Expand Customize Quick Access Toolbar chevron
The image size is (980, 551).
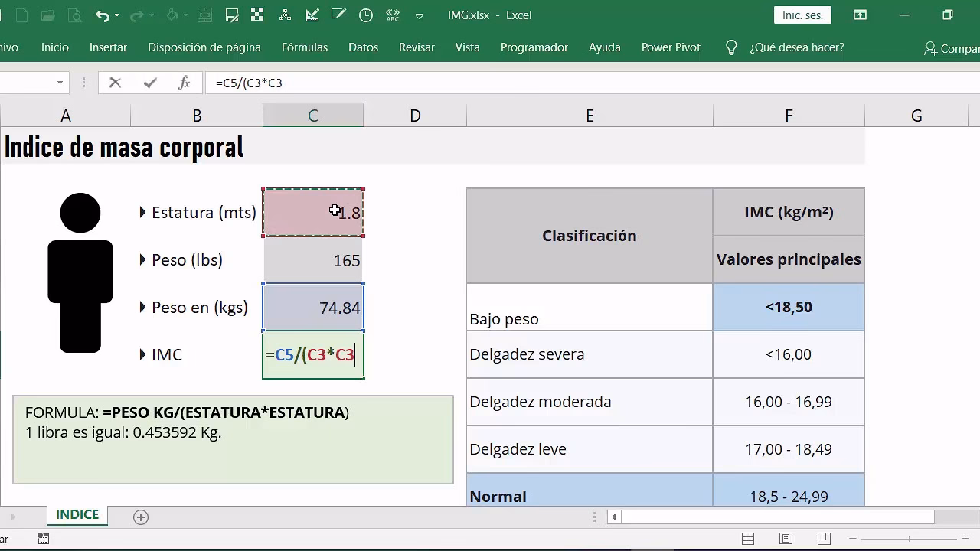click(x=418, y=15)
